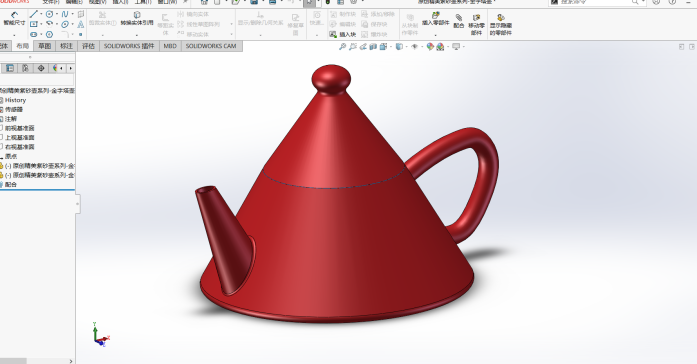The image size is (697, 364).
Task: Click the feature tree filter input field
Action: tap(36, 80)
